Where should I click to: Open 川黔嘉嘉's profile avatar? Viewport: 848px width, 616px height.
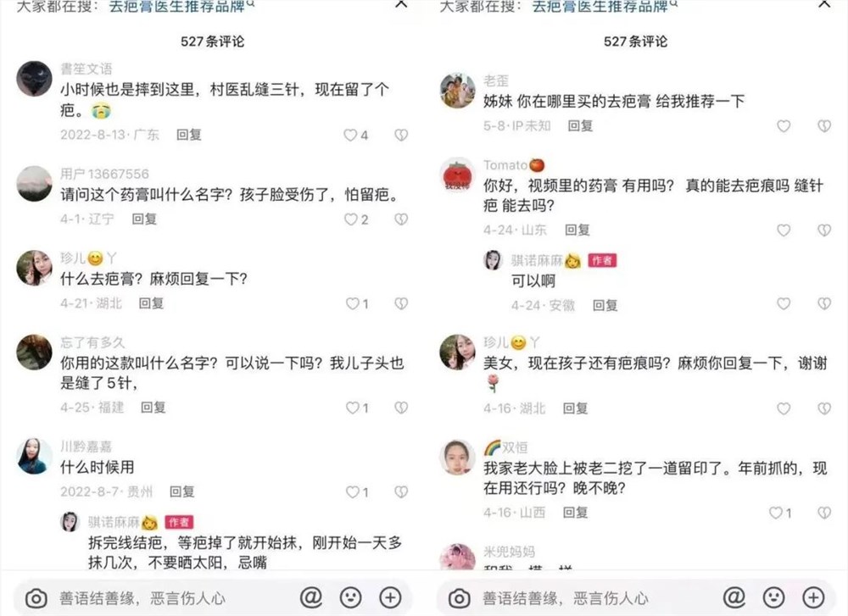tap(34, 456)
